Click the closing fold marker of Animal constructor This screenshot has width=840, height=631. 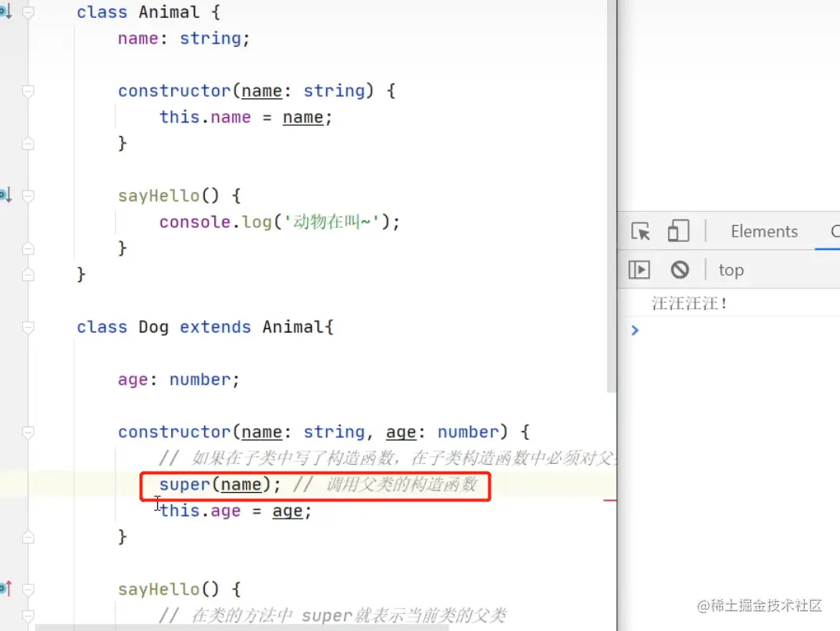coord(28,144)
